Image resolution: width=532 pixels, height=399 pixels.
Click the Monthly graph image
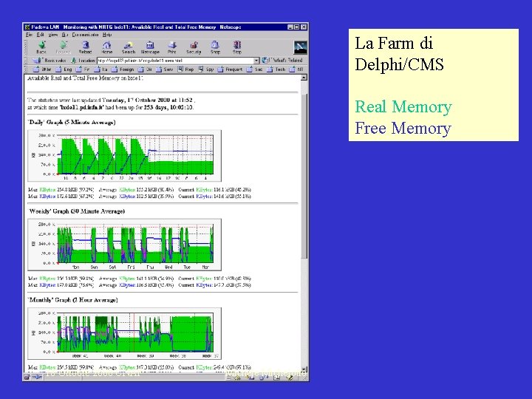(x=125, y=333)
